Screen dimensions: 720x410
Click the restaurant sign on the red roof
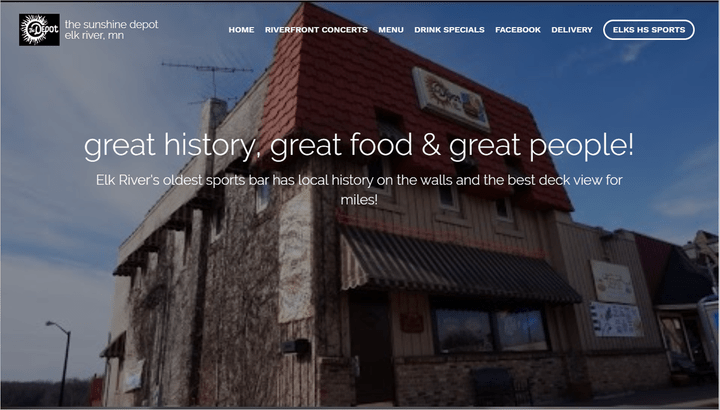click(451, 99)
